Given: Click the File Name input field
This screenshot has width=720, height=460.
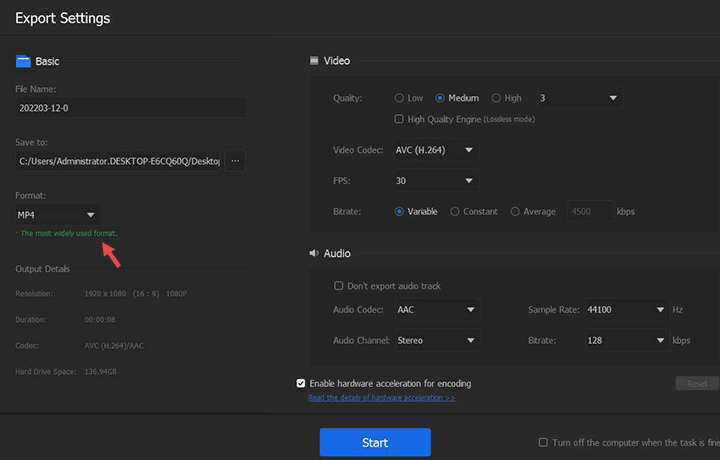Looking at the screenshot, I should click(129, 108).
